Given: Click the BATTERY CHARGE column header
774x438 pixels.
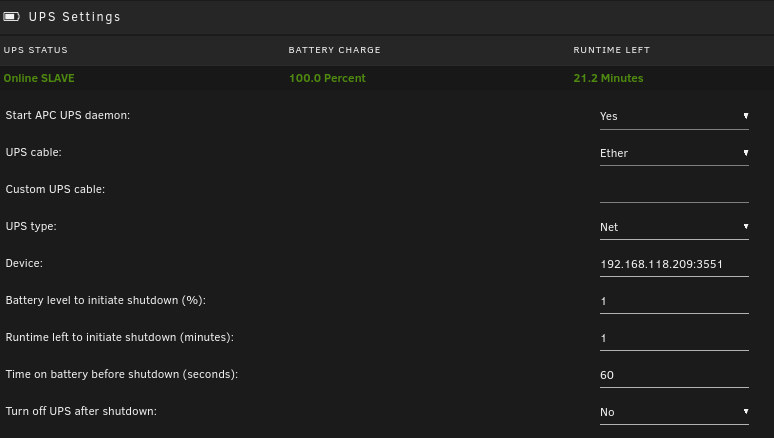Looking at the screenshot, I should (x=335, y=50).
